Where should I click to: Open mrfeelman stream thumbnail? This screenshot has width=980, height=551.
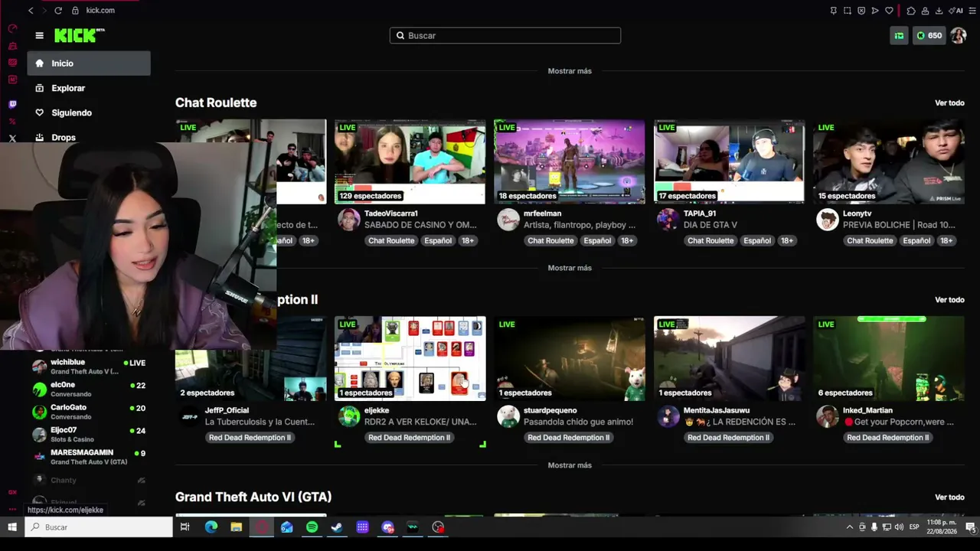pos(570,161)
